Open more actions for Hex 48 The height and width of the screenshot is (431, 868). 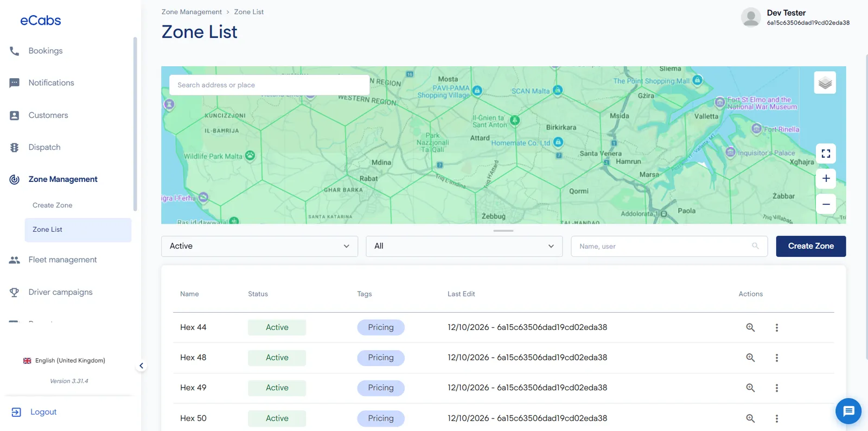776,358
